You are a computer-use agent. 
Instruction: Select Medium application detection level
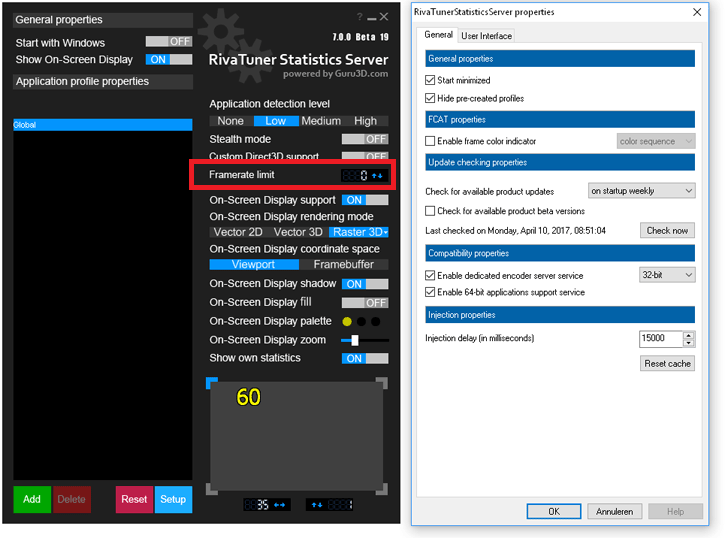point(321,121)
